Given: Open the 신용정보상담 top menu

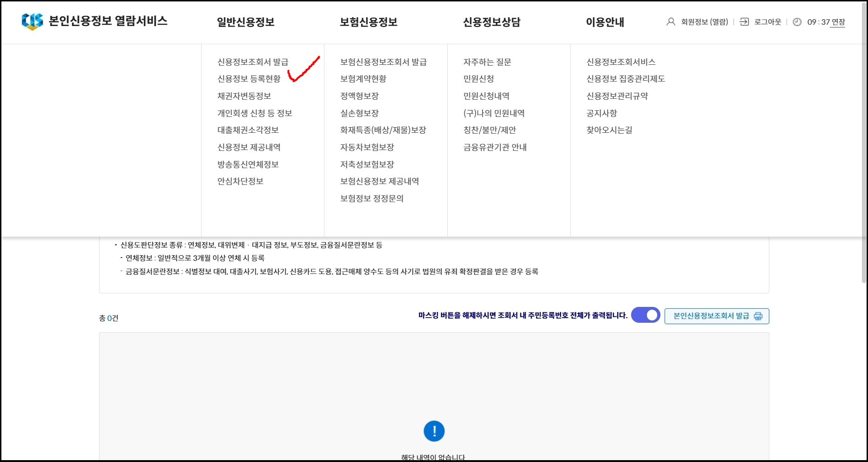Looking at the screenshot, I should click(x=492, y=22).
